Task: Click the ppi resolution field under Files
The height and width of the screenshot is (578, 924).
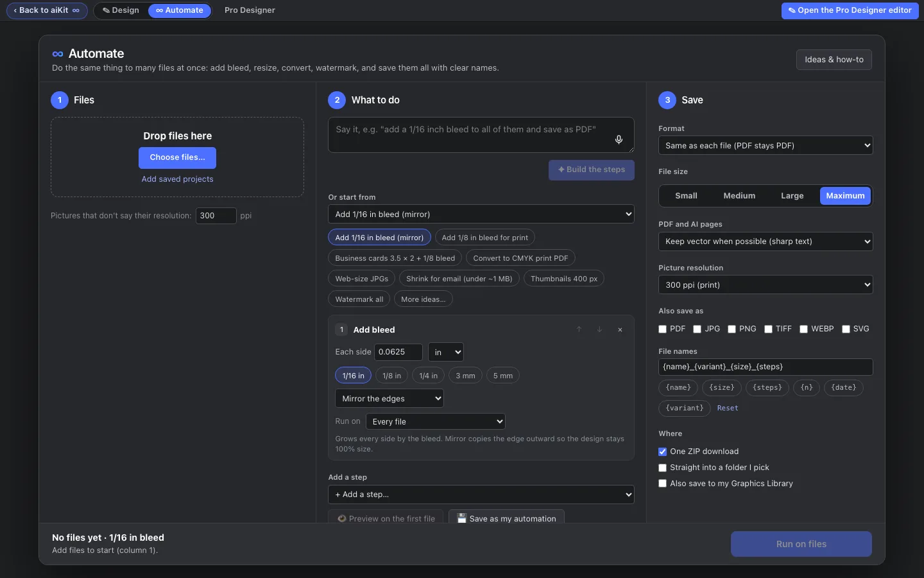Action: tap(216, 216)
